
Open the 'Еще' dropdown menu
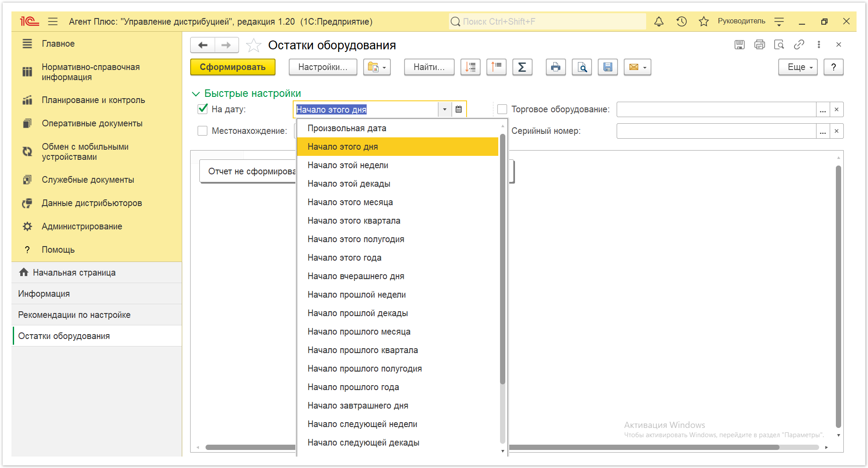point(798,67)
